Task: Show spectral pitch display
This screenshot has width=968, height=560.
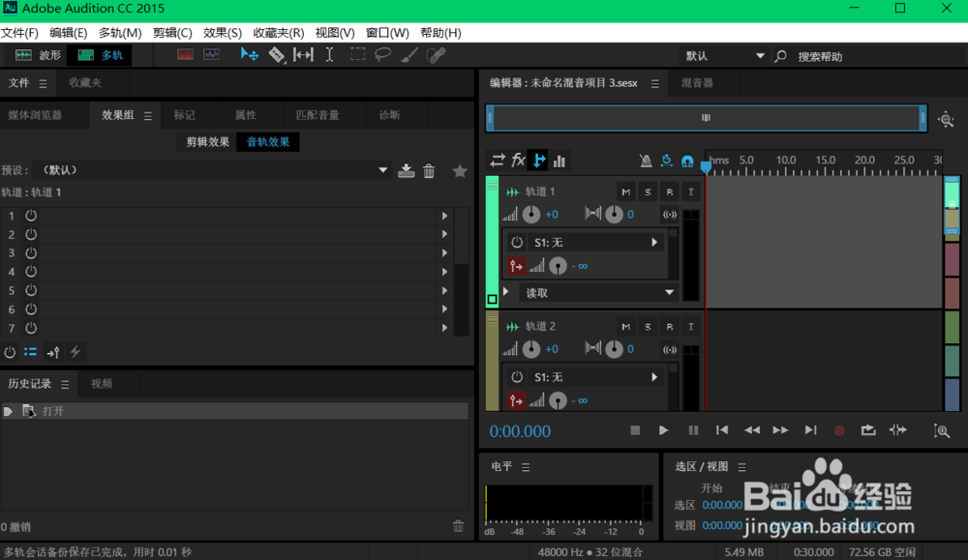Action: pos(212,55)
